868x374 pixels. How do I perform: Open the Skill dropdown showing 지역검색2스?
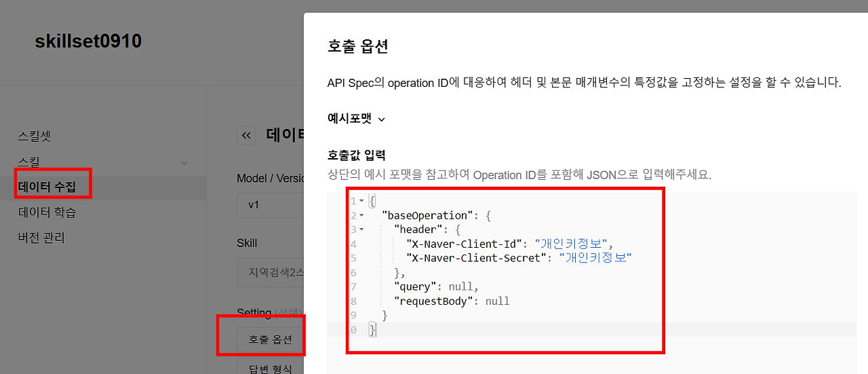tap(270, 272)
